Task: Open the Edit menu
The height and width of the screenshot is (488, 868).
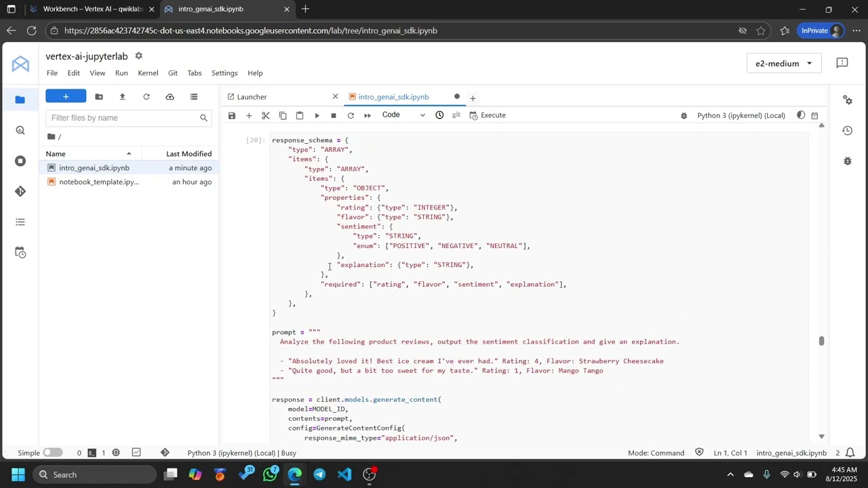Action: (73, 73)
